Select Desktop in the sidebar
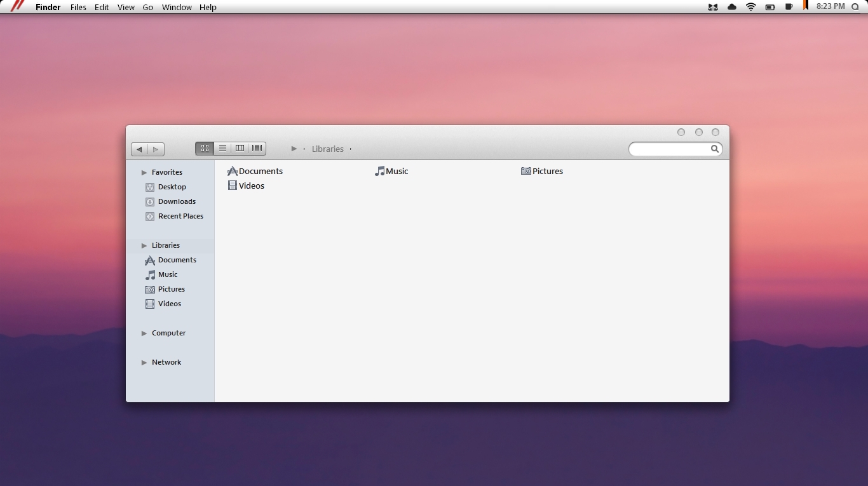Screen dimensions: 868x486 pos(172,187)
